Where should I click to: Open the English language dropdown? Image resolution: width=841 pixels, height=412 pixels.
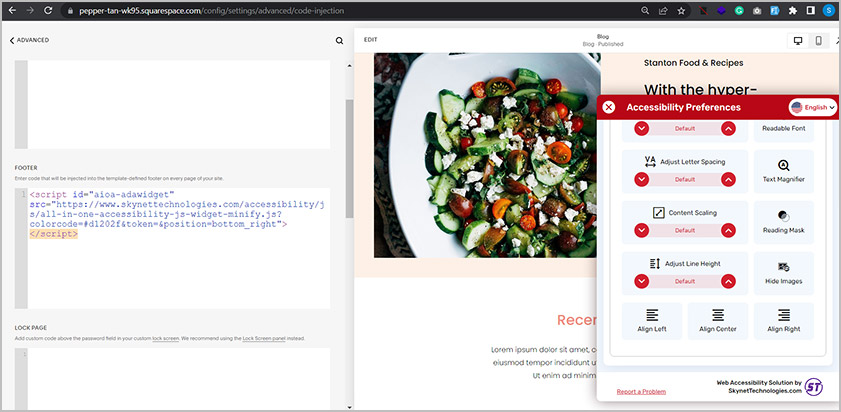tap(813, 107)
